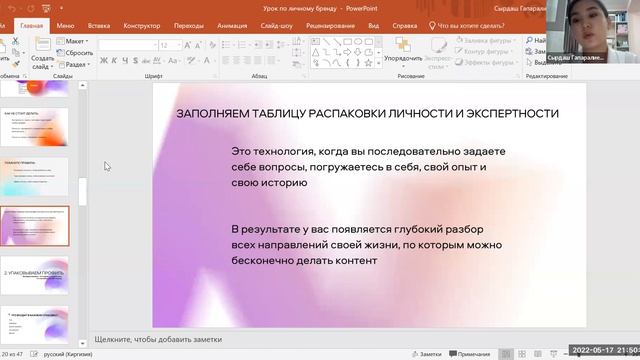Select the right arrow shape in gallery
The width and height of the screenshot is (640, 360).
coord(347,52)
